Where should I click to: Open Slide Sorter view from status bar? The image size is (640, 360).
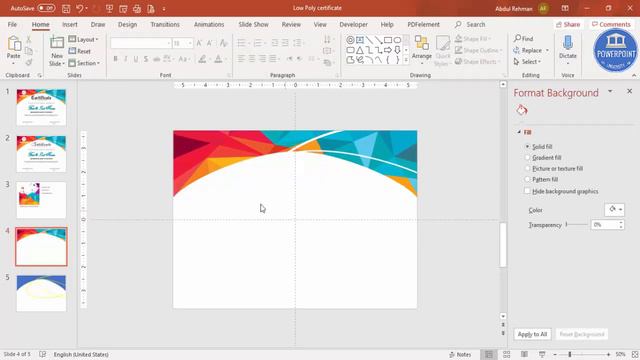pyautogui.click(x=507, y=354)
